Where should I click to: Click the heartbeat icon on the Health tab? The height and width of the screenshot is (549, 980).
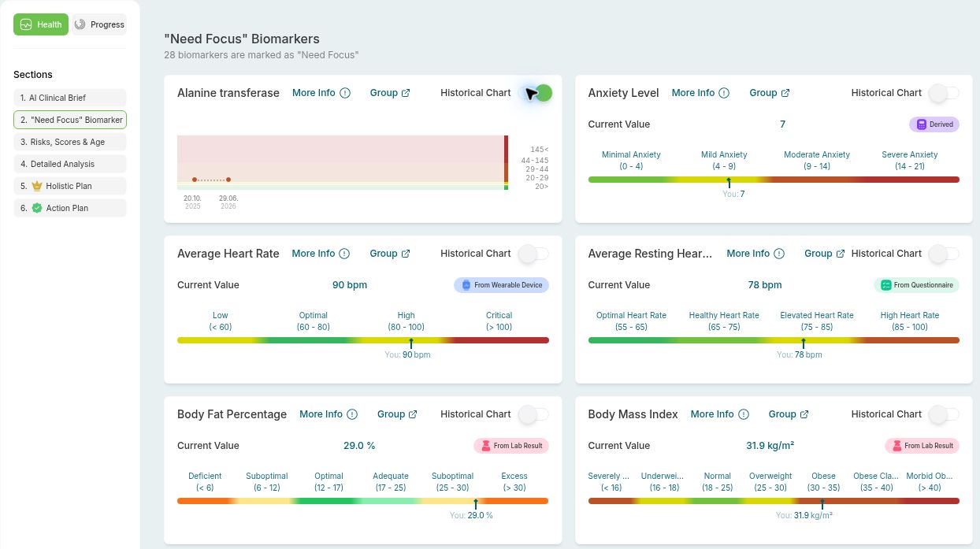[26, 24]
